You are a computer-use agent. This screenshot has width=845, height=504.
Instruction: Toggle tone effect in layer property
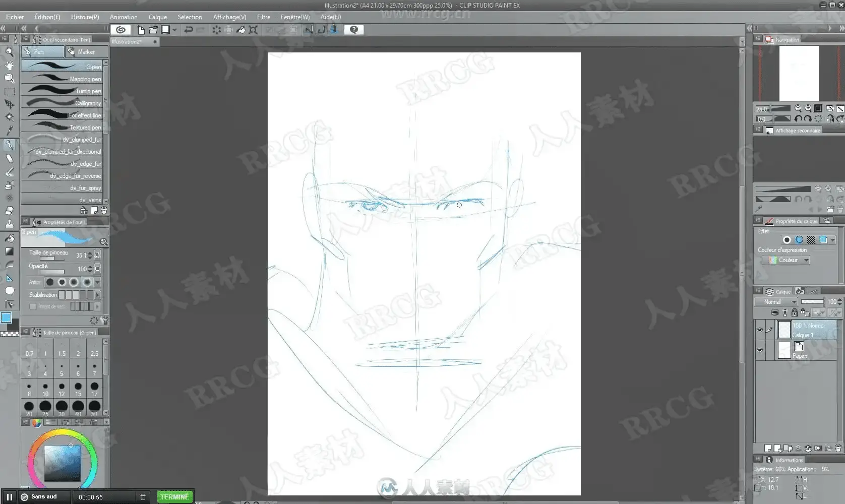pos(811,240)
